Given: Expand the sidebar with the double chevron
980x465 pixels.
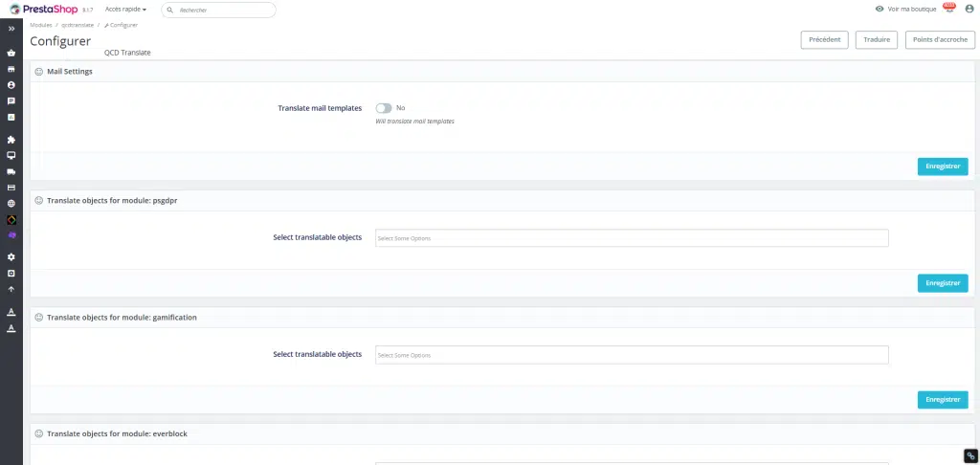Looking at the screenshot, I should coord(11,29).
